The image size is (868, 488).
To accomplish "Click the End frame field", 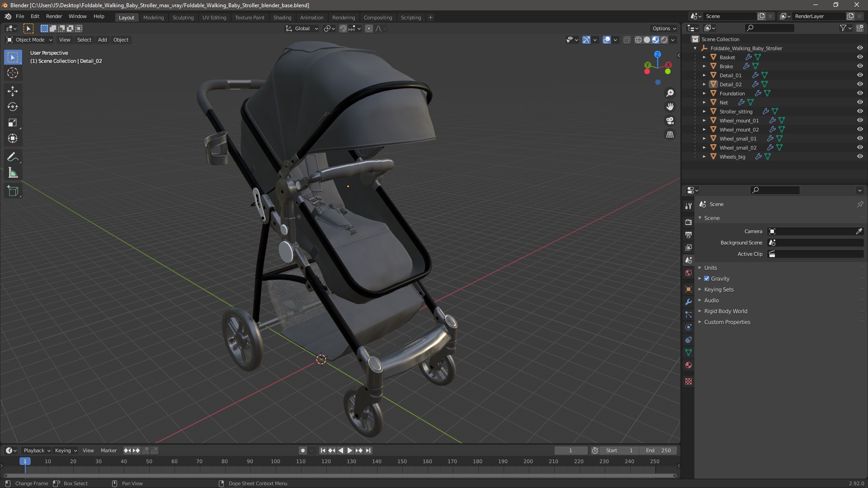I will [658, 450].
